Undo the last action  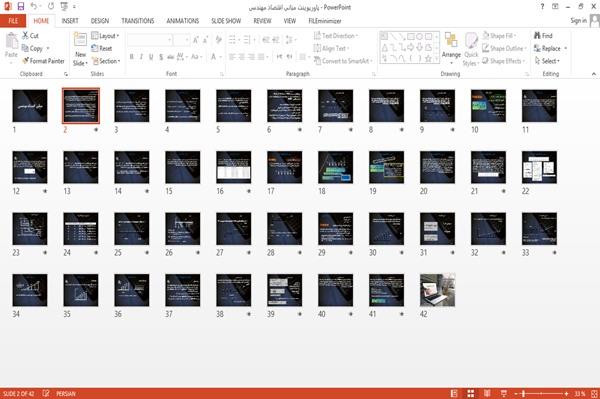[x=34, y=7]
